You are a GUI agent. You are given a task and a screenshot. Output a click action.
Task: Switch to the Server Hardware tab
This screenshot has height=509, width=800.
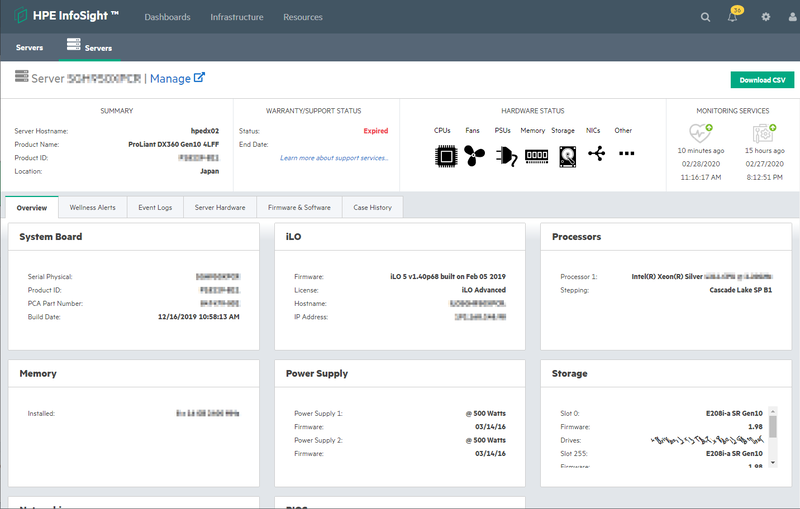220,208
